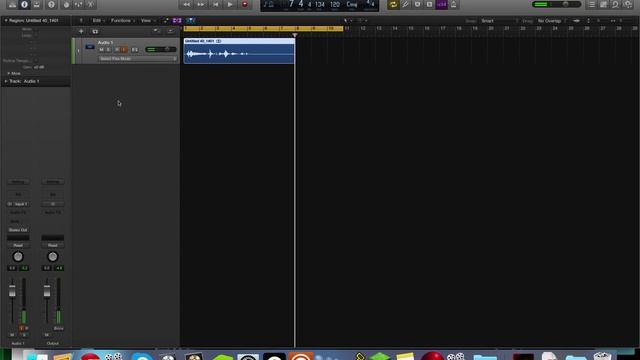This screenshot has height=360, width=640.
Task: Click the Fast Forward transport button
Action: click(x=201, y=4)
